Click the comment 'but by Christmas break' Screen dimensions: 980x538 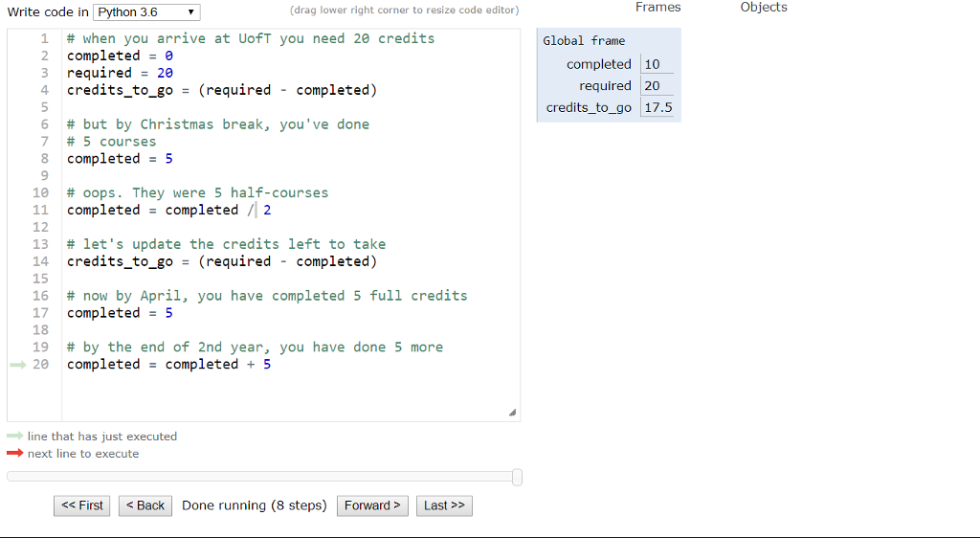point(218,124)
